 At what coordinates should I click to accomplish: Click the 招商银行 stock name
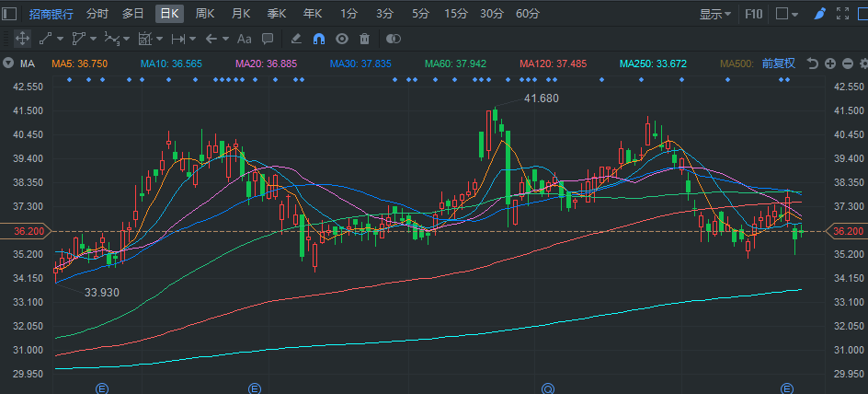[x=51, y=14]
